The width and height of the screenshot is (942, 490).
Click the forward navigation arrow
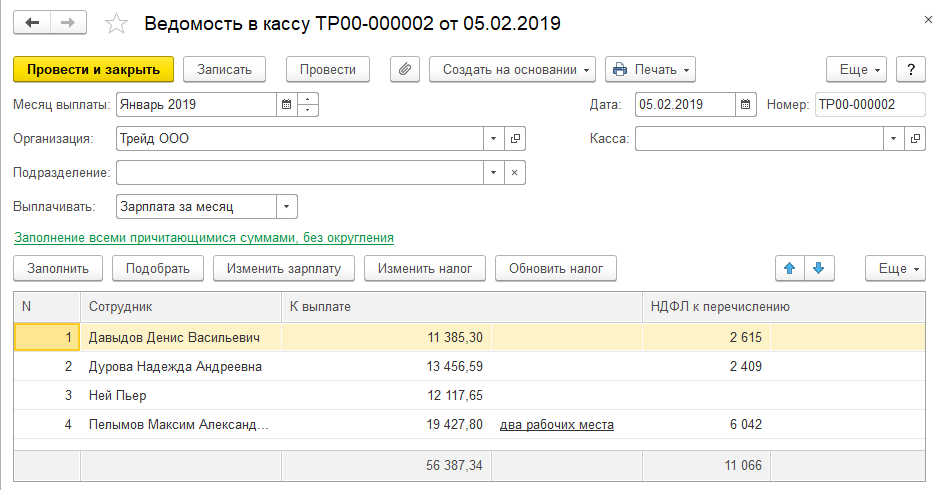(x=68, y=22)
